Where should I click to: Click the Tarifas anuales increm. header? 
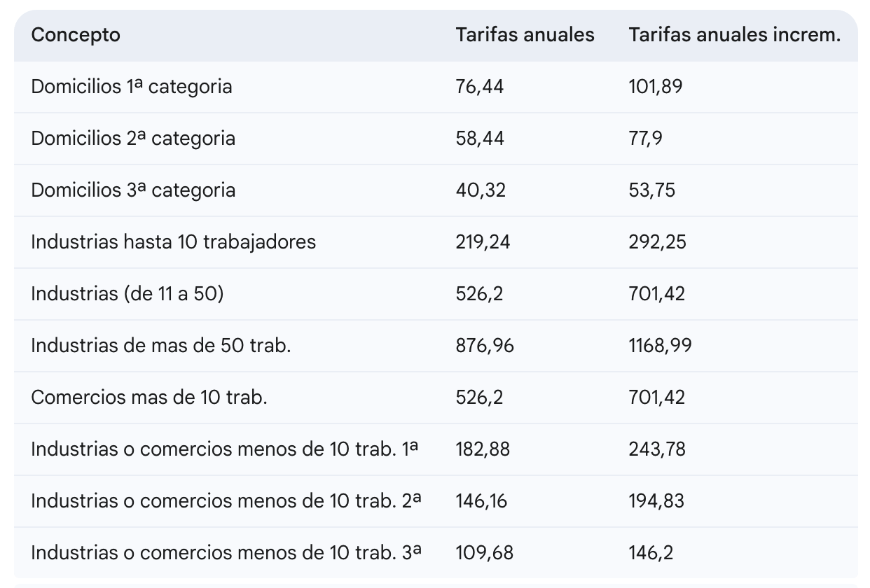point(734,35)
